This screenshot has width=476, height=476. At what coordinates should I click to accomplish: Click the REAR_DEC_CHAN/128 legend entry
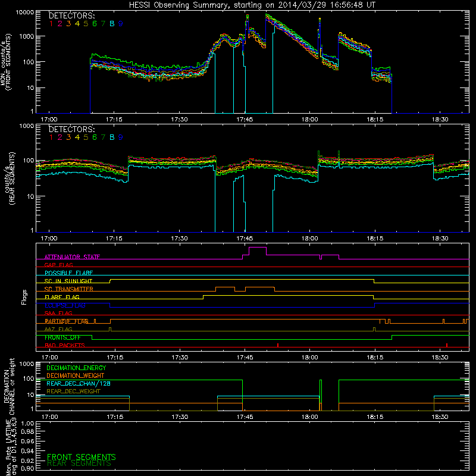[79, 383]
